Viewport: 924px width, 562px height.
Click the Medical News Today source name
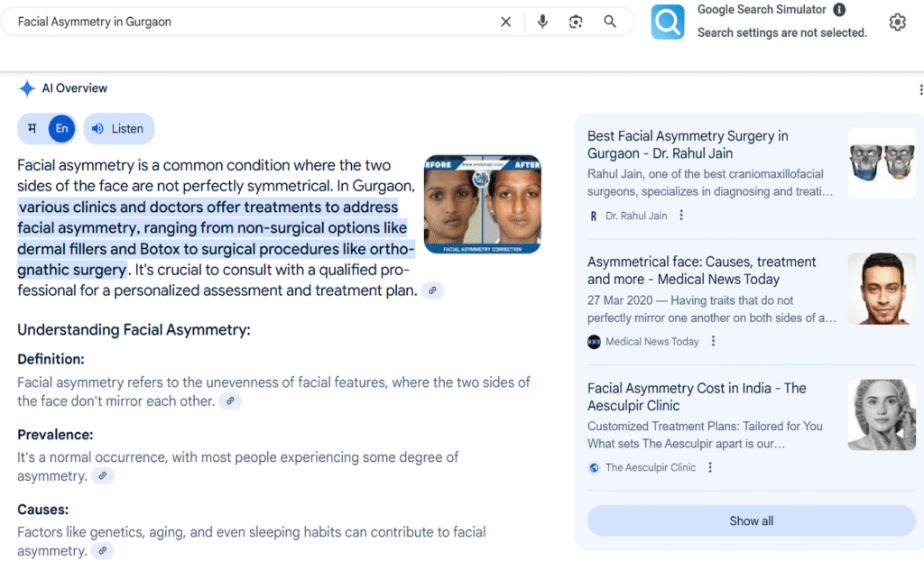click(x=652, y=342)
